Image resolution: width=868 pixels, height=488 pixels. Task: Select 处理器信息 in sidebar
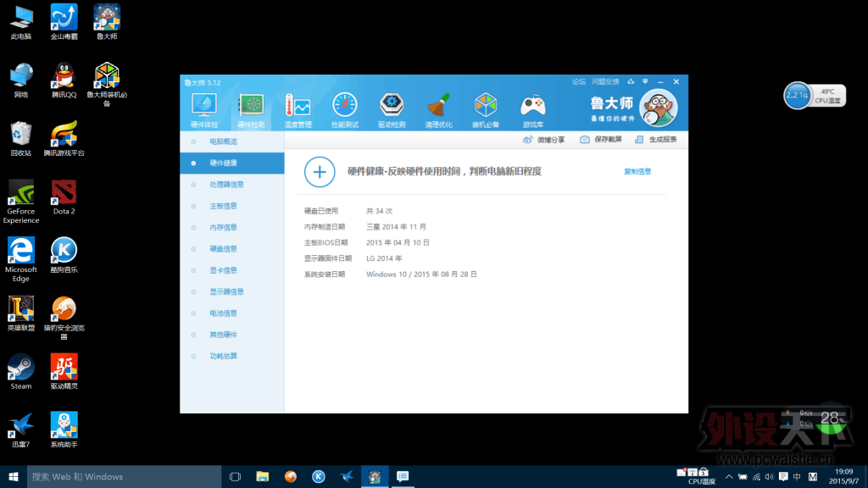[226, 185]
